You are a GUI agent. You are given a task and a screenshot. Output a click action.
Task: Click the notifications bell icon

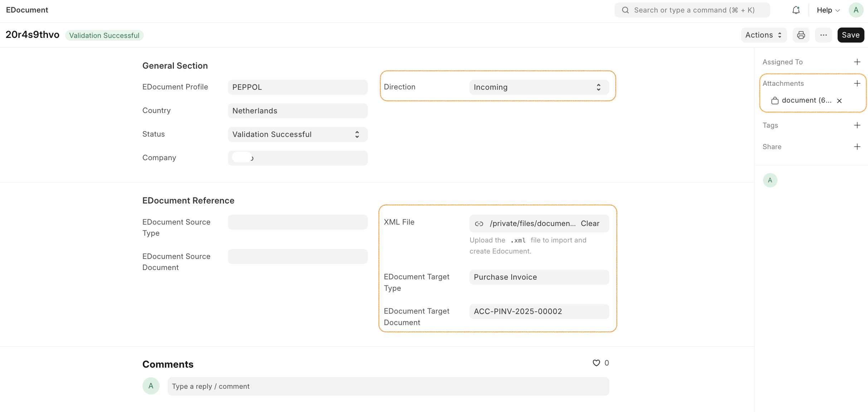(x=796, y=10)
